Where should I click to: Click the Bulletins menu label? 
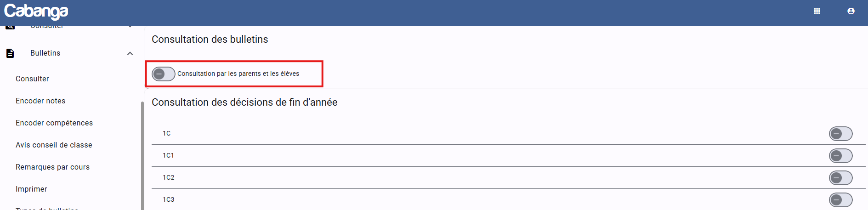45,53
